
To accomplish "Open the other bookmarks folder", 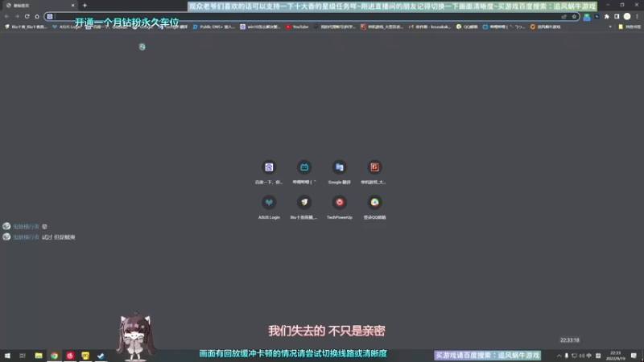I will [630, 27].
